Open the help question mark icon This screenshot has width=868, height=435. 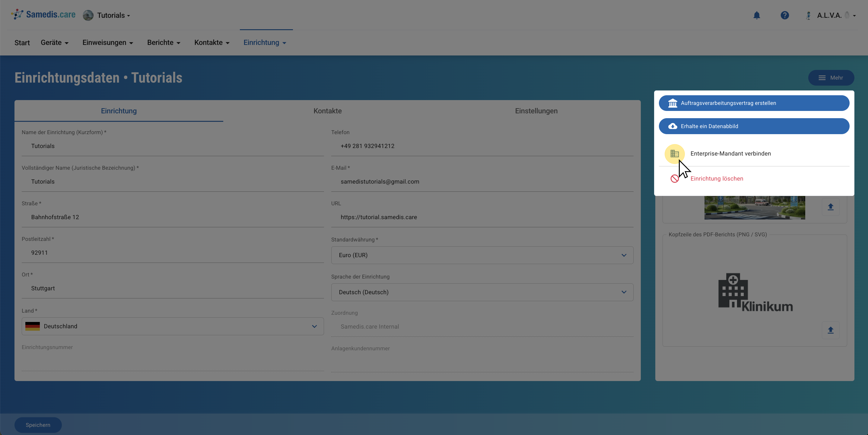784,15
